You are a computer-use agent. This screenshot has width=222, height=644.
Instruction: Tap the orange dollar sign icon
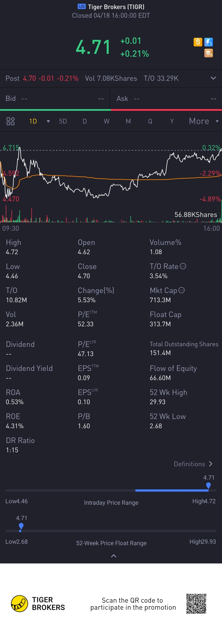pos(198,42)
